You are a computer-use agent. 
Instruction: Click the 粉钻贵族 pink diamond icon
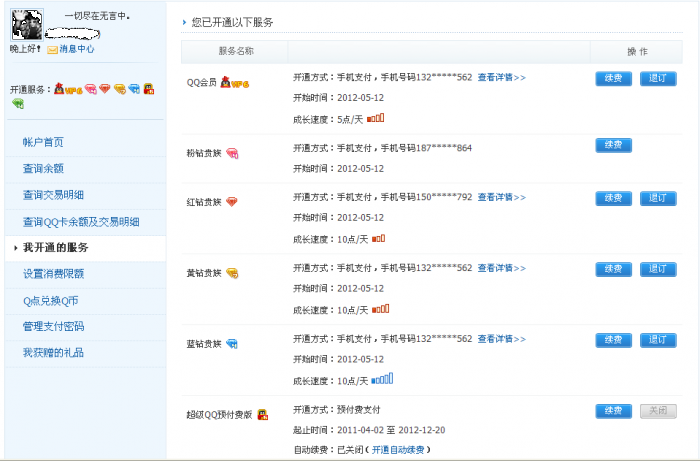[232, 154]
